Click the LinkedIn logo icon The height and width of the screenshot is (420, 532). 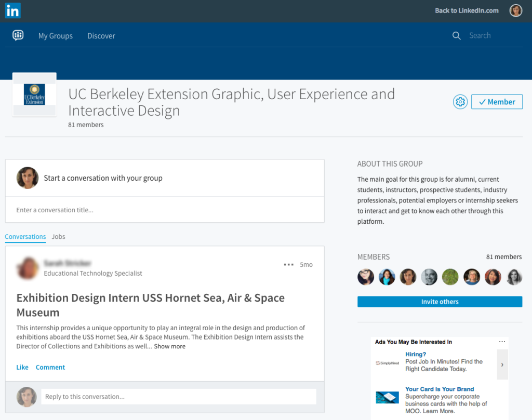[x=13, y=10]
